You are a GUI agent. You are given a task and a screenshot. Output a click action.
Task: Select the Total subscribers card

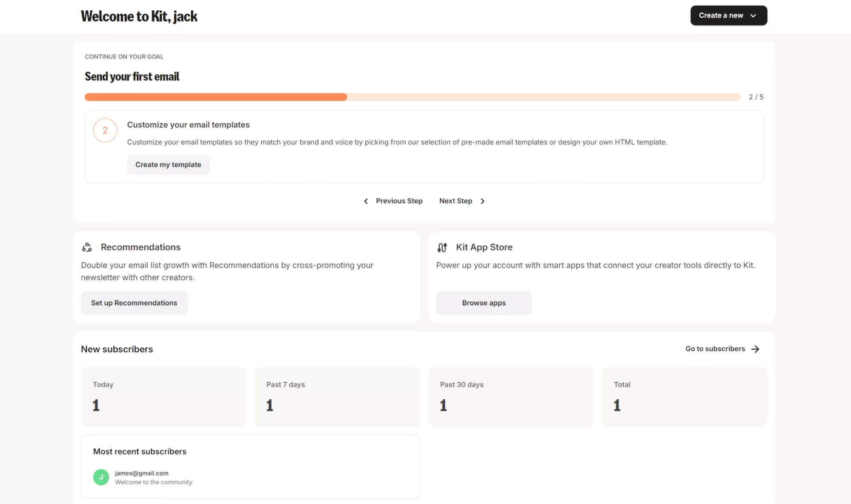pyautogui.click(x=684, y=396)
